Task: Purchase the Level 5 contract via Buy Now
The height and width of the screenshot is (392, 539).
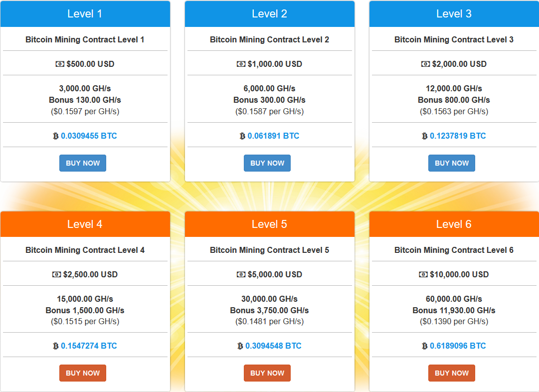Action: [x=267, y=373]
